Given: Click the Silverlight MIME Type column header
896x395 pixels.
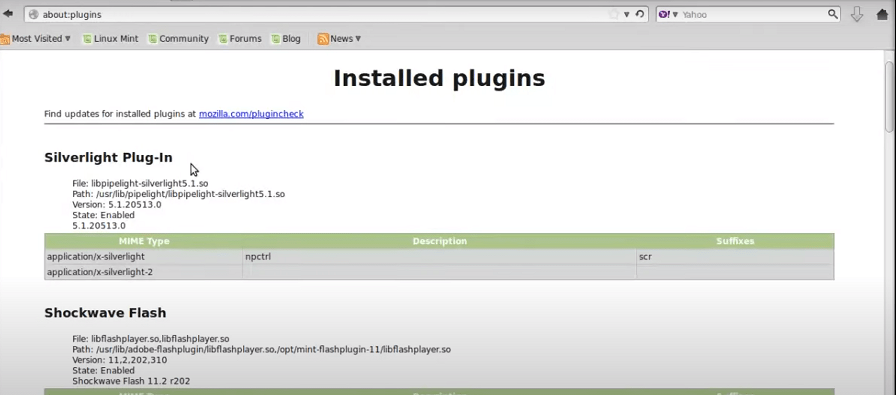Looking at the screenshot, I should pyautogui.click(x=144, y=241).
